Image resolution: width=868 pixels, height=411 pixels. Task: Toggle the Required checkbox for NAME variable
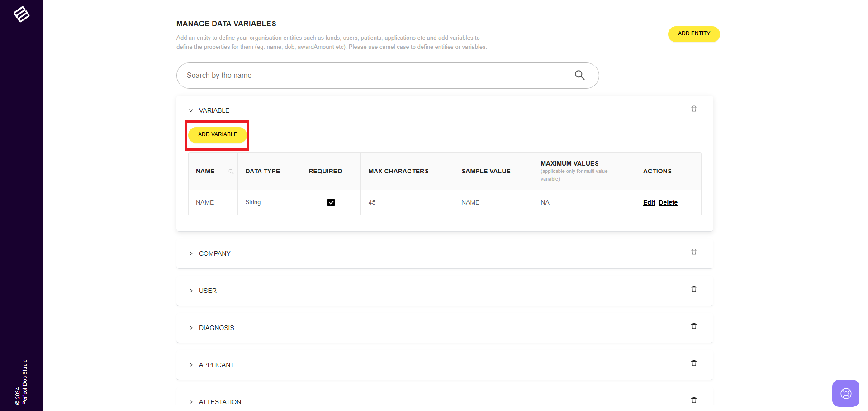[331, 202]
